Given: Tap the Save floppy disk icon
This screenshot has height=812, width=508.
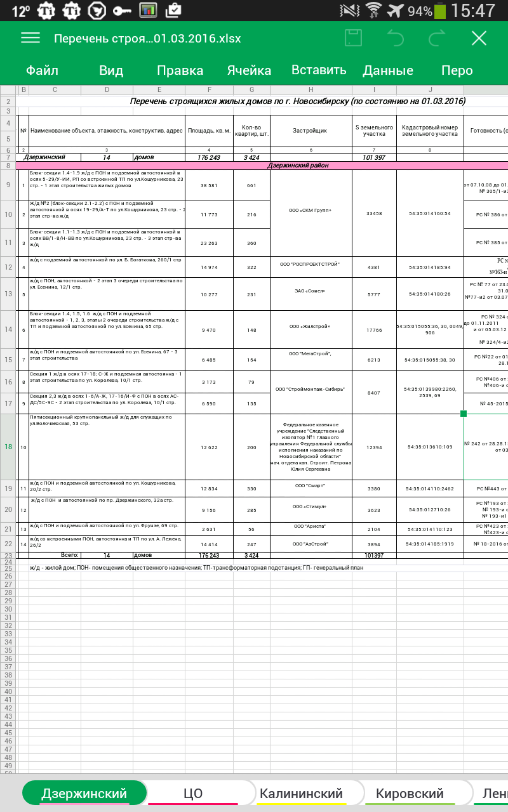Looking at the screenshot, I should point(353,38).
